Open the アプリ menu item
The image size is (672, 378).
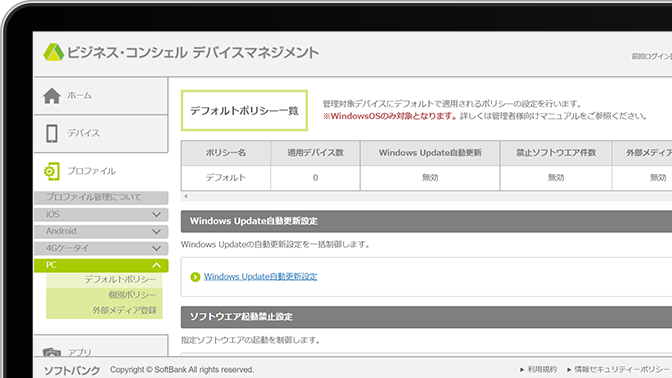[x=101, y=346]
